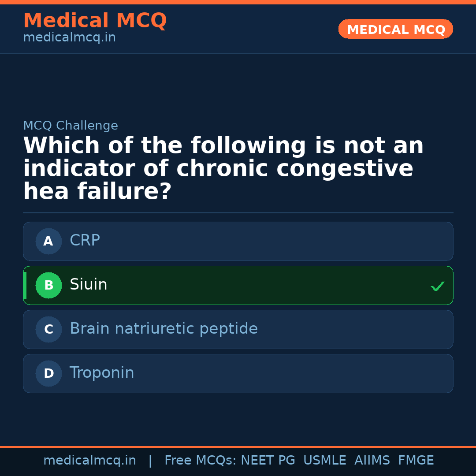Screen dimensions: 476x476
Task: Click the green checkmark on option B
Action: 437,286
